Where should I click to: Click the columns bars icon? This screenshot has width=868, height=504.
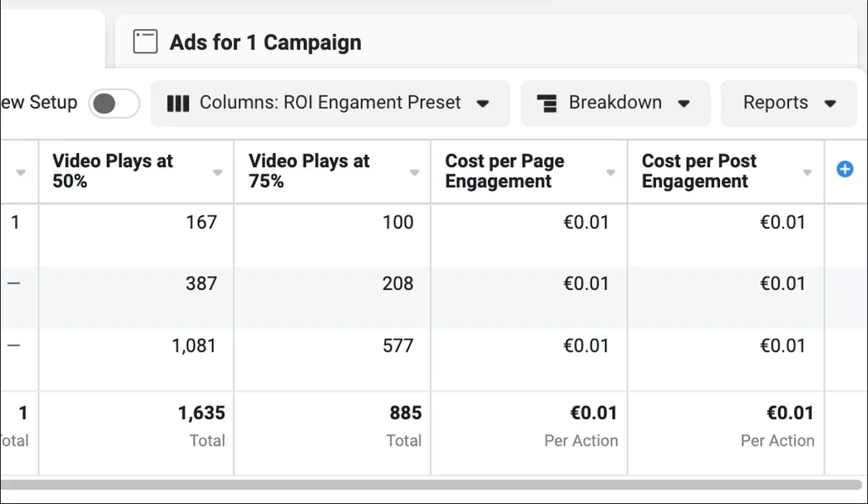(x=177, y=103)
